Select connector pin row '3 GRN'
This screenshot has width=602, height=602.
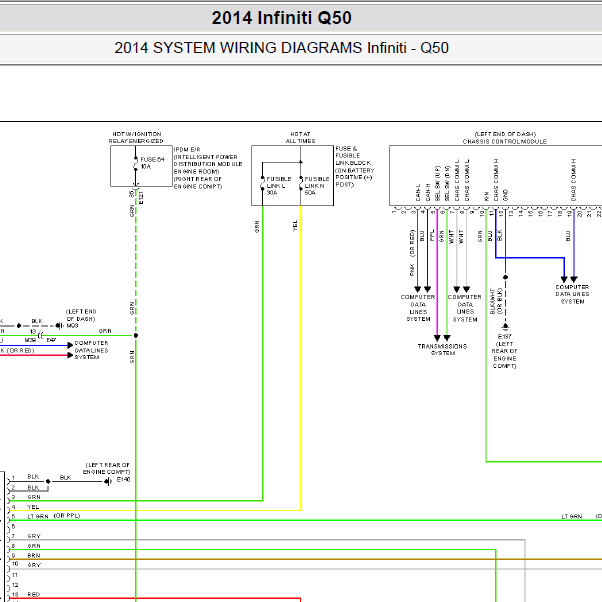point(26,497)
